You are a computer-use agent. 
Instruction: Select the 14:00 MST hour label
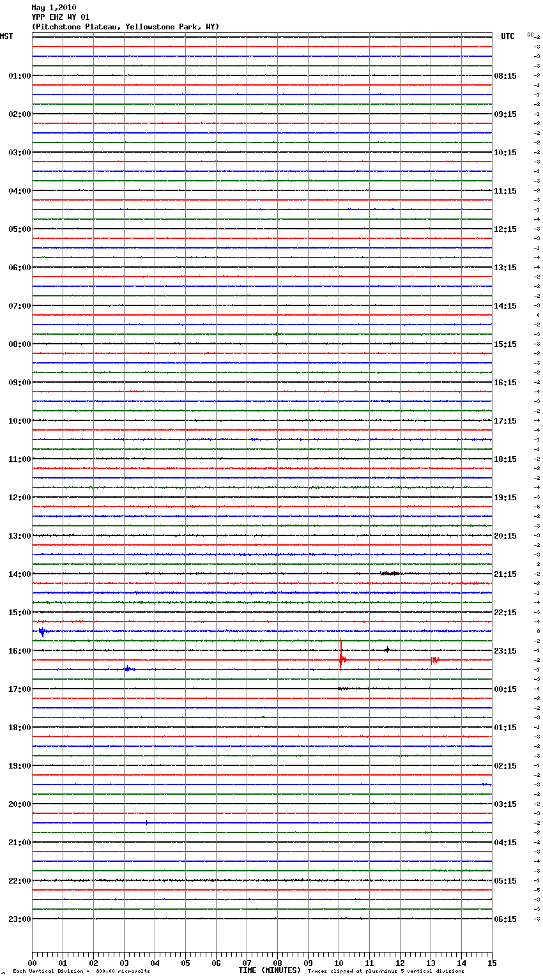(x=20, y=574)
